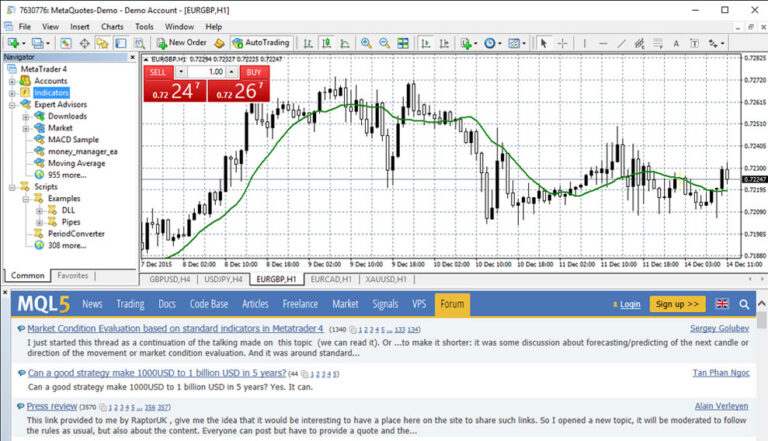Image resolution: width=768 pixels, height=441 pixels.
Task: Expand the Accounts tree node
Action: click(x=12, y=81)
